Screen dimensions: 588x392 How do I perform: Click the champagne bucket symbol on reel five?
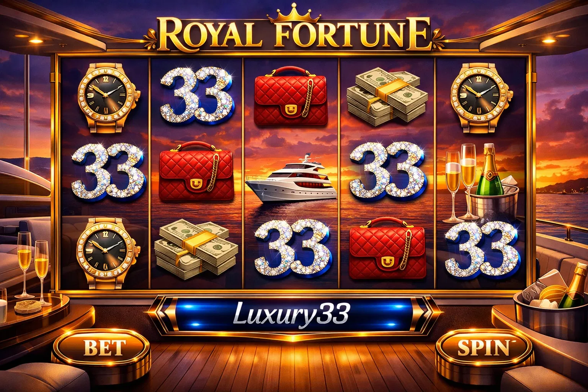[x=482, y=183]
